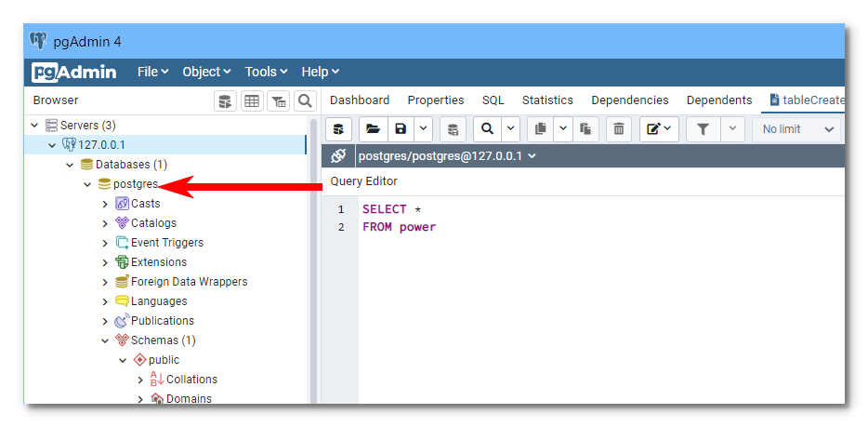Collapse the public schema node

point(123,360)
